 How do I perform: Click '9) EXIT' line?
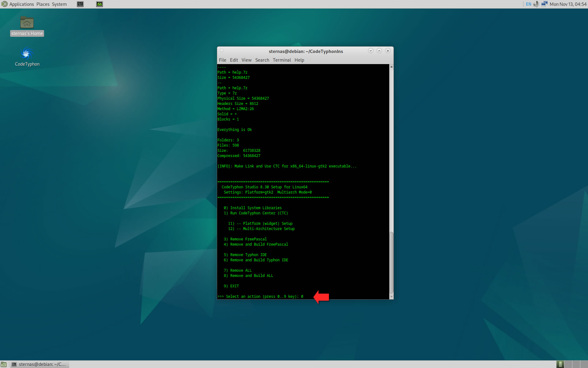point(231,286)
